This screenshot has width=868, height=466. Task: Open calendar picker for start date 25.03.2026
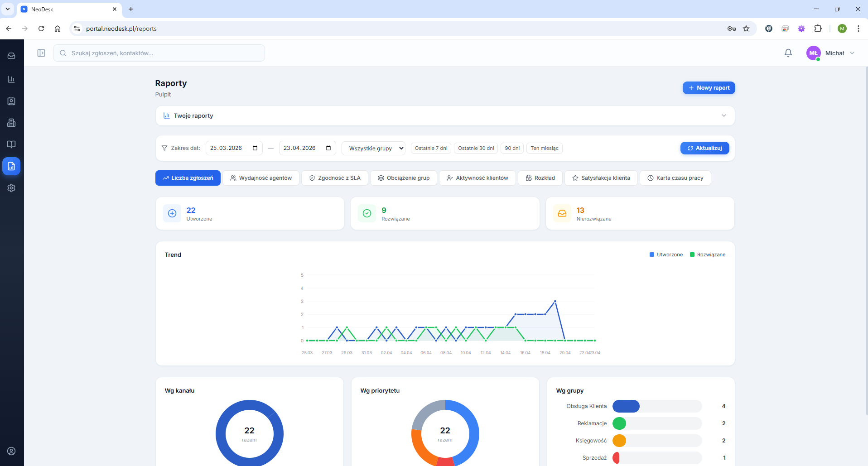click(255, 148)
